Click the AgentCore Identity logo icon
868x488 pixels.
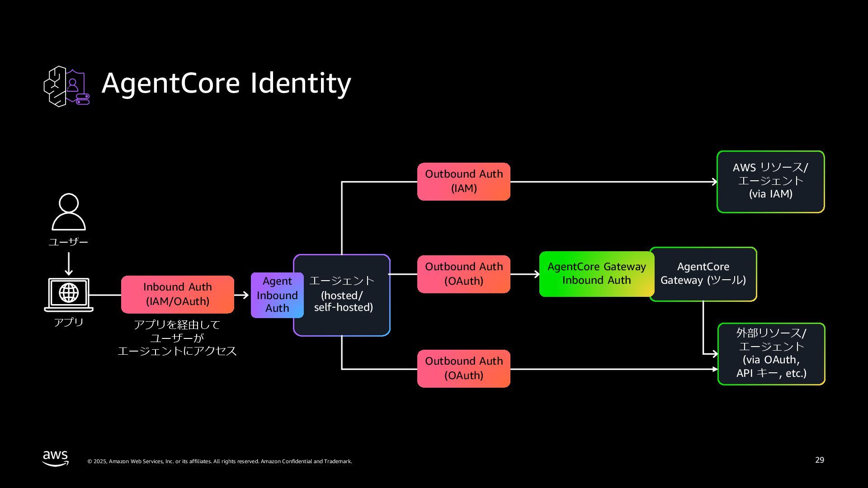coord(66,86)
